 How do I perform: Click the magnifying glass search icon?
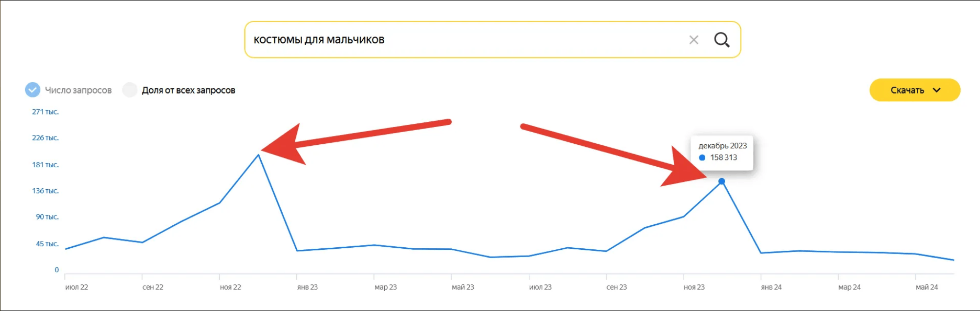tap(722, 40)
